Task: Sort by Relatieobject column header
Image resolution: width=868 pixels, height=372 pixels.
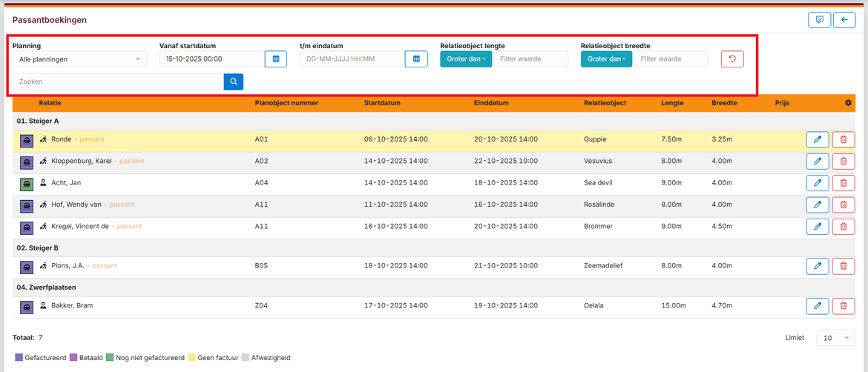Action: tap(606, 103)
